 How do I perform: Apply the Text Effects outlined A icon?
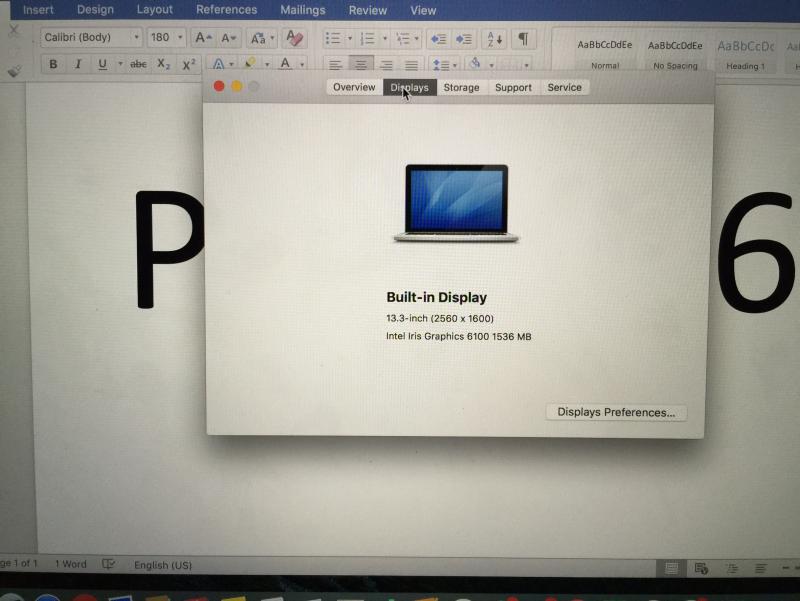[218, 64]
